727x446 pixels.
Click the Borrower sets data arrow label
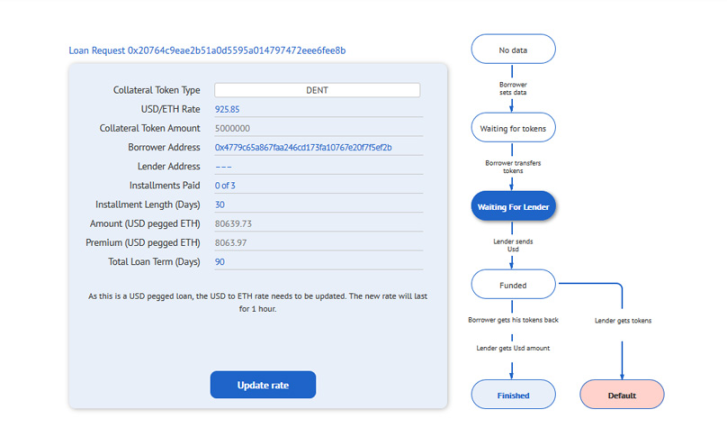click(513, 88)
